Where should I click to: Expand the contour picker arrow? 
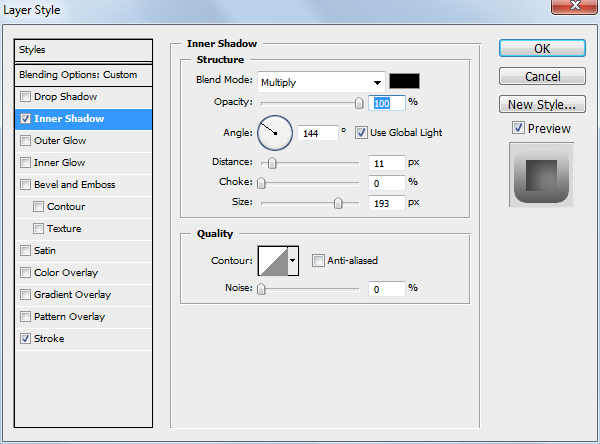[293, 261]
